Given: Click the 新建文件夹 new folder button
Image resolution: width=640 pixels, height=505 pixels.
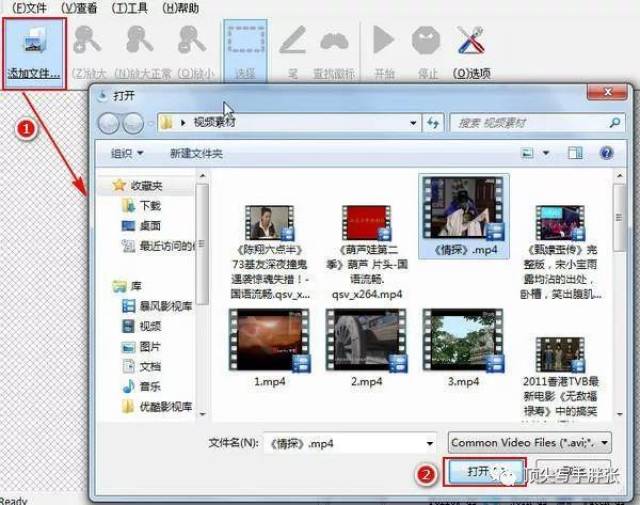Looking at the screenshot, I should pyautogui.click(x=196, y=153).
